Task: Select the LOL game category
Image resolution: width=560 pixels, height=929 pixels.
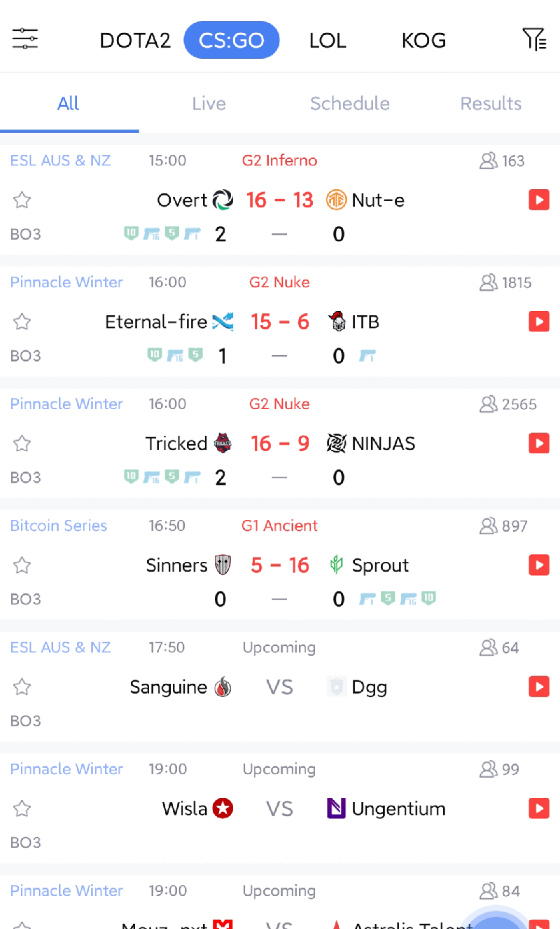Action: pos(328,40)
